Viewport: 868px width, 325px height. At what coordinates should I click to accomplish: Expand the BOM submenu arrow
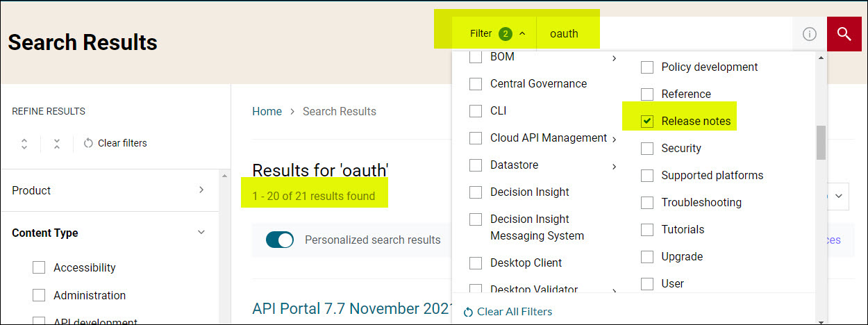coord(614,58)
